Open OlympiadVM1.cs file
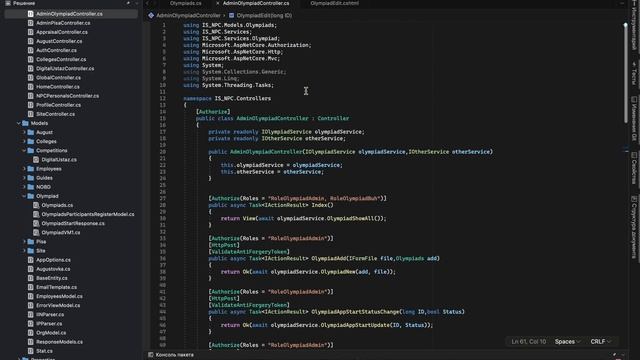The image size is (640, 360). click(x=60, y=233)
